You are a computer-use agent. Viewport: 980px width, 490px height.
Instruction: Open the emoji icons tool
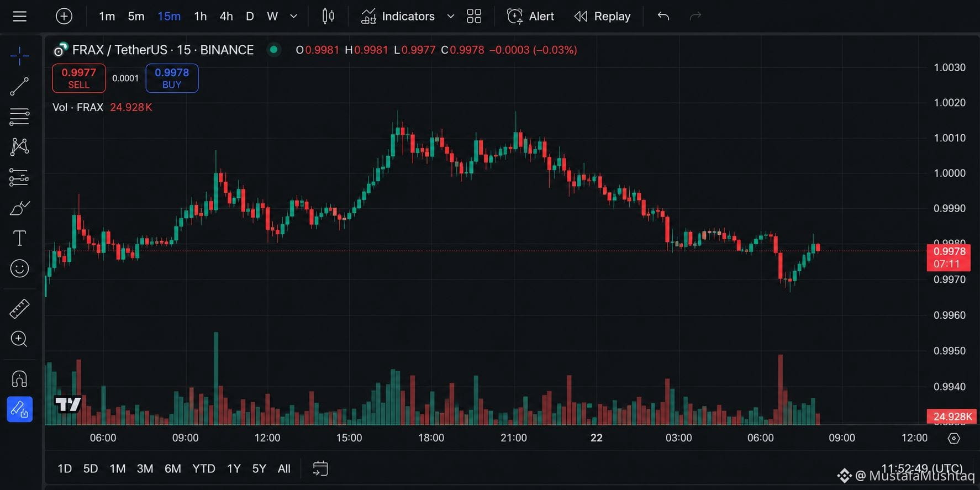click(19, 268)
